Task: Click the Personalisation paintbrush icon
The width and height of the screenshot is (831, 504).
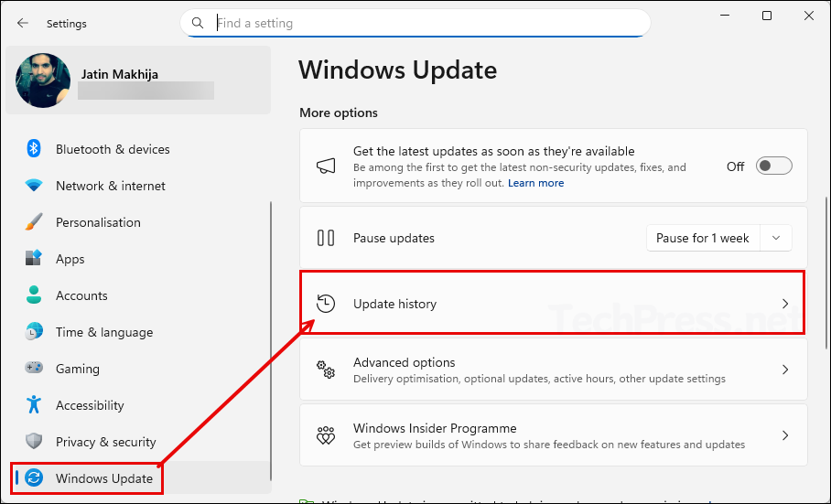Action: [34, 222]
